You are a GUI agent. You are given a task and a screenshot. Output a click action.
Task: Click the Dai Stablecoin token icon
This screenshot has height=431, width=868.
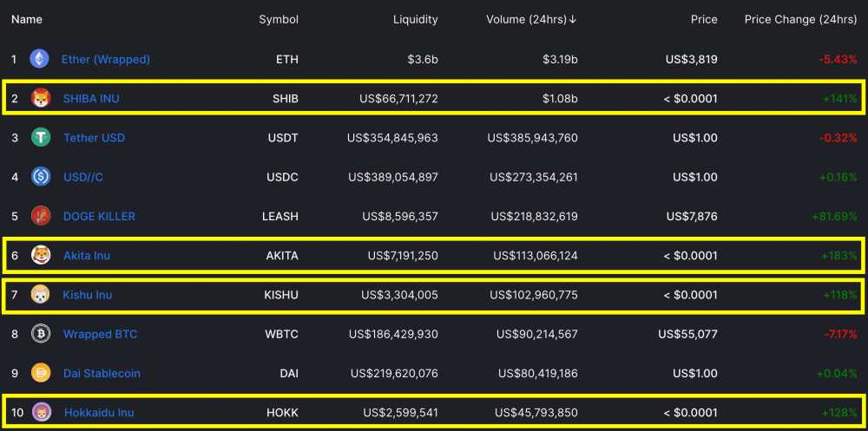[x=41, y=373]
